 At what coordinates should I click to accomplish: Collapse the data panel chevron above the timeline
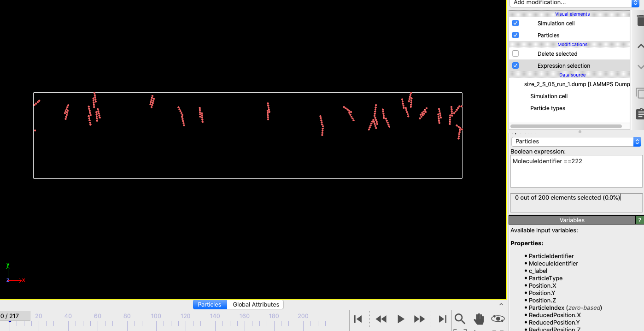(x=501, y=304)
